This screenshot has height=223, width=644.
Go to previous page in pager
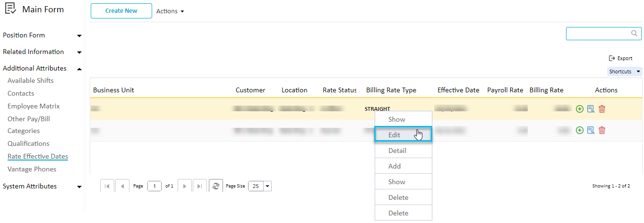pos(122,186)
